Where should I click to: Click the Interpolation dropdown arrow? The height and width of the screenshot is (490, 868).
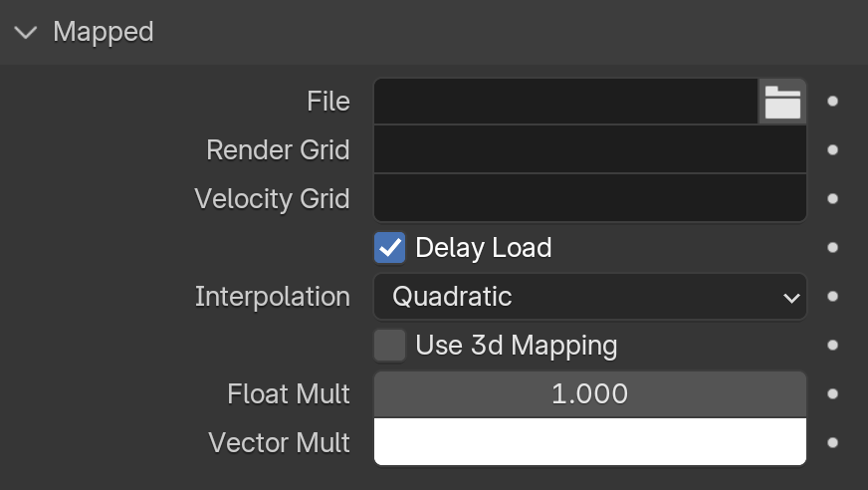791,298
